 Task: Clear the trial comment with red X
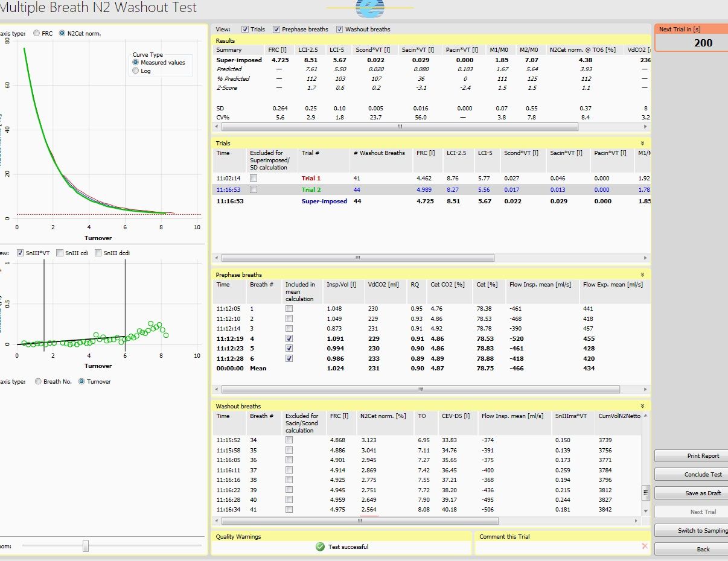pos(645,546)
